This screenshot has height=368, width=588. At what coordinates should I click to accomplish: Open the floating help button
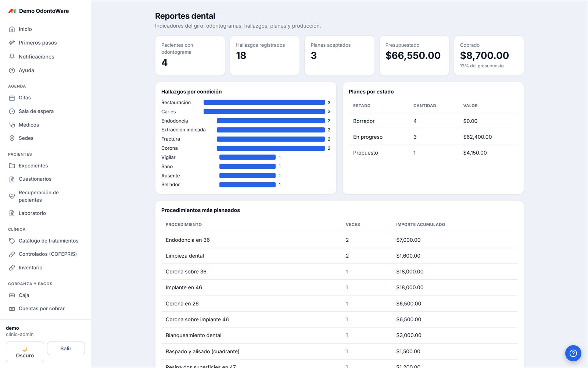point(573,353)
